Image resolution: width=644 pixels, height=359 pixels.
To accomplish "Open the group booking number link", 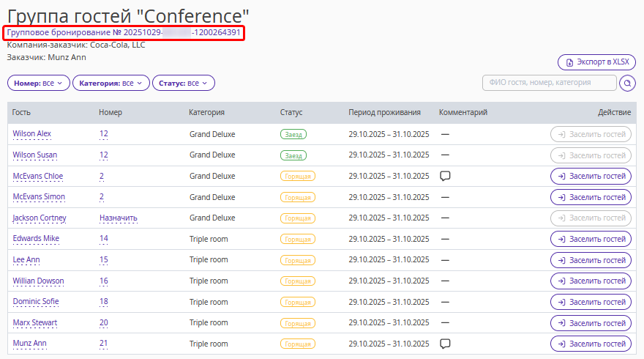I will click(x=124, y=33).
